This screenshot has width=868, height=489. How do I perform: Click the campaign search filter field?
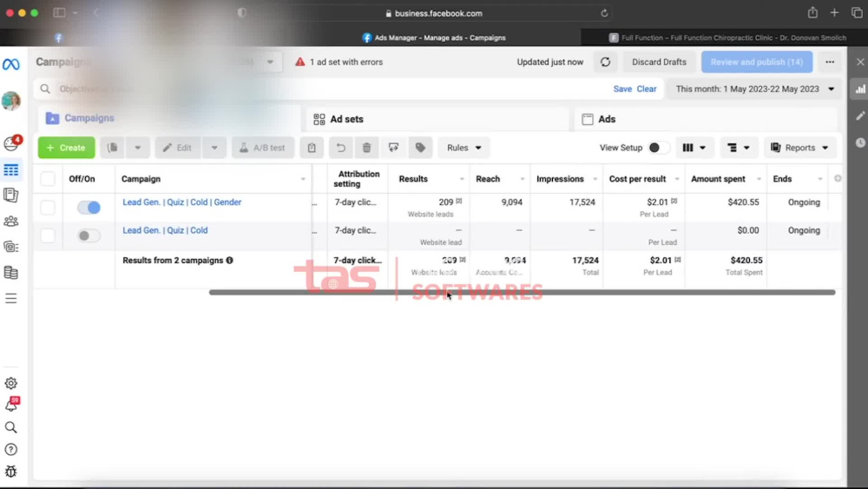tap(321, 89)
